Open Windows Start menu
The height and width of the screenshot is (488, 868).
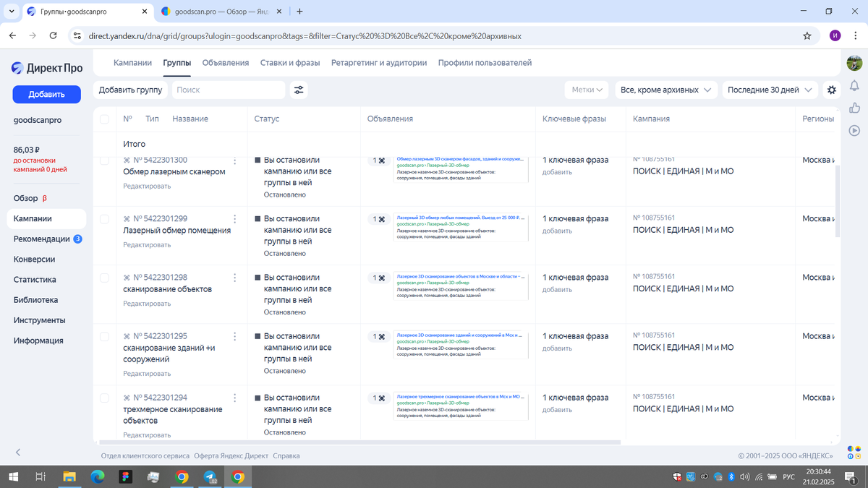[x=12, y=477]
